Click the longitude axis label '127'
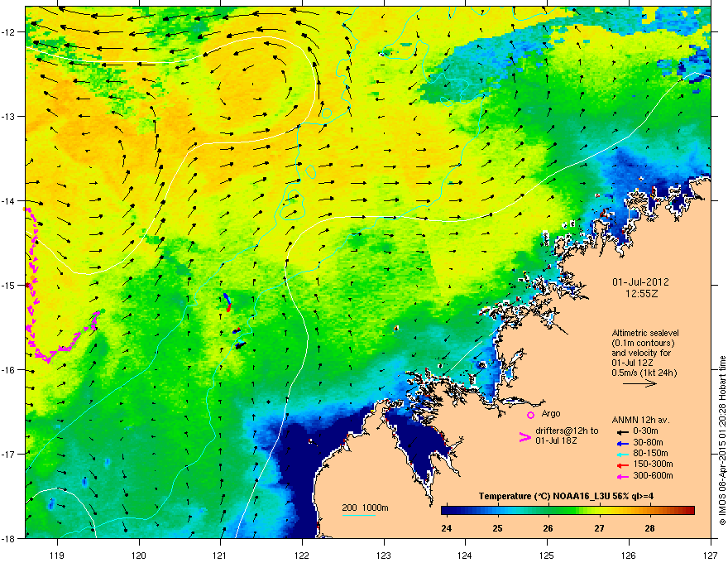Image resolution: width=728 pixels, height=563 pixels. point(711,555)
